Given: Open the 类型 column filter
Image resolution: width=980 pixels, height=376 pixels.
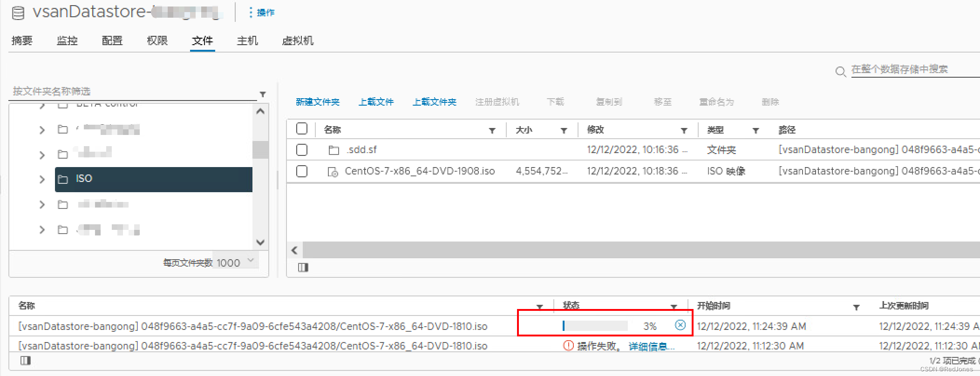Looking at the screenshot, I should 755,131.
